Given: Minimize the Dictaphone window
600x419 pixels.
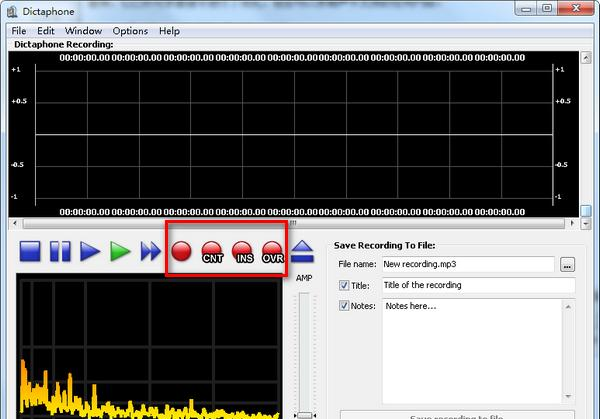Looking at the screenshot, I should (526, 8).
